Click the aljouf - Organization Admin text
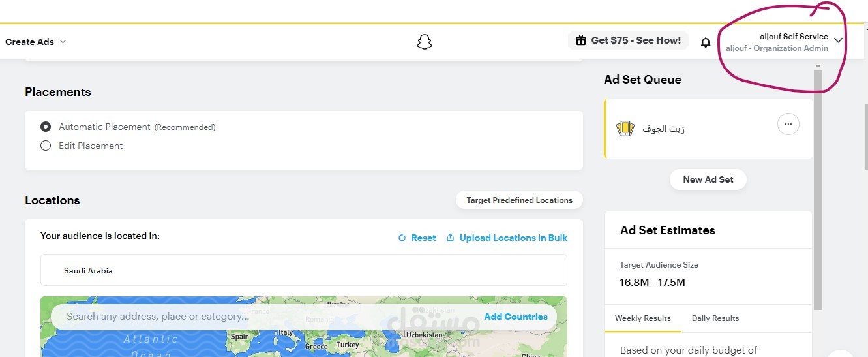 click(x=777, y=48)
